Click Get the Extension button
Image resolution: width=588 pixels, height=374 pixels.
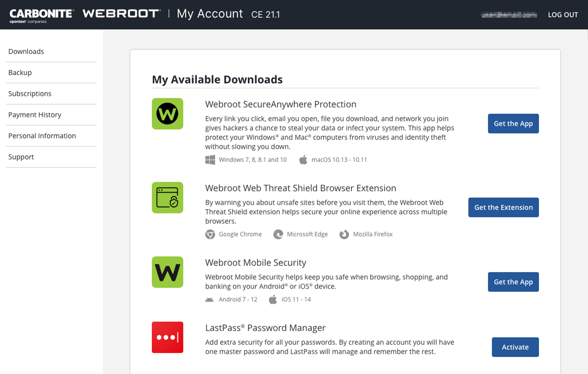pos(504,208)
